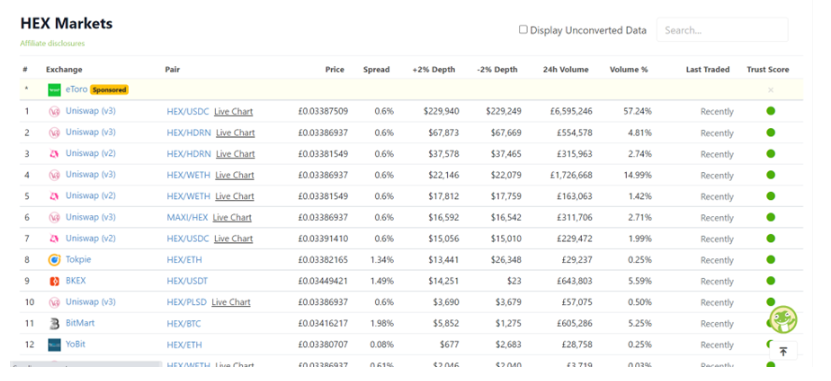Sort by Trust Score column header
The height and width of the screenshot is (381, 831).
point(768,69)
